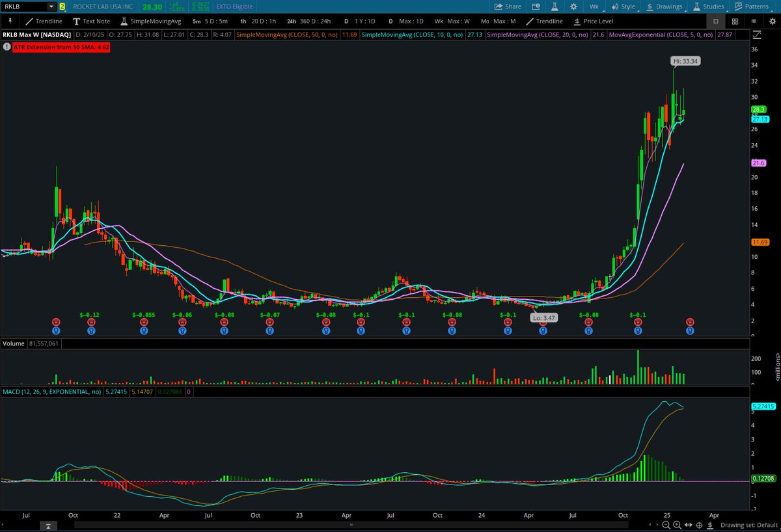
Task: Click the pink 21.6 price axis tag
Action: [x=758, y=163]
